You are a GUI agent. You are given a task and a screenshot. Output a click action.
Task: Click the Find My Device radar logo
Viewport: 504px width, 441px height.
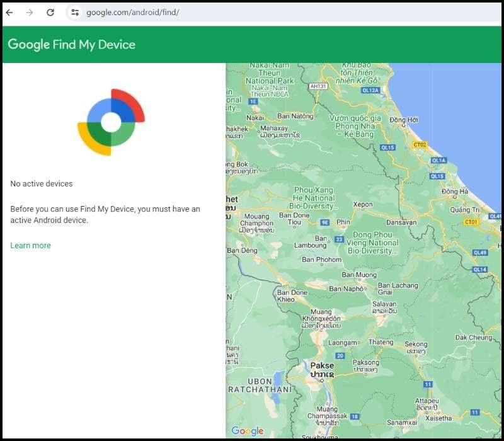pyautogui.click(x=111, y=122)
